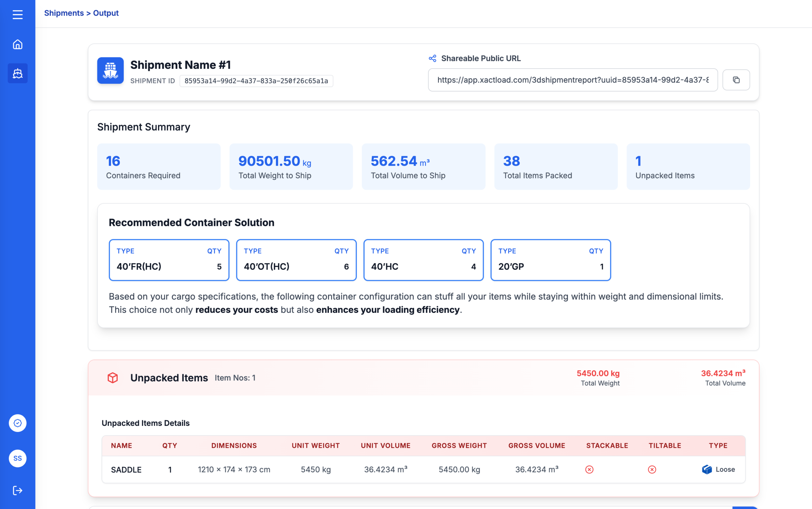Go to Home via the sidebar icon

(x=17, y=44)
